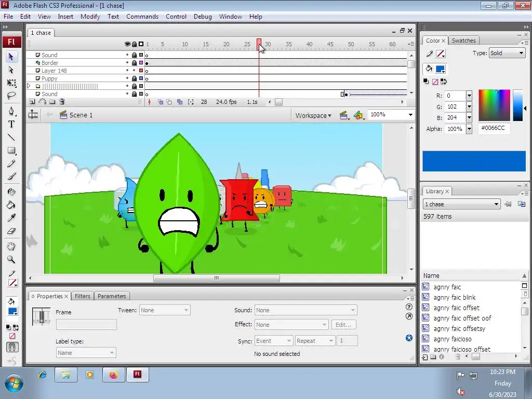
Task: Click the rainbow color picker field
Action: pyautogui.click(x=494, y=105)
